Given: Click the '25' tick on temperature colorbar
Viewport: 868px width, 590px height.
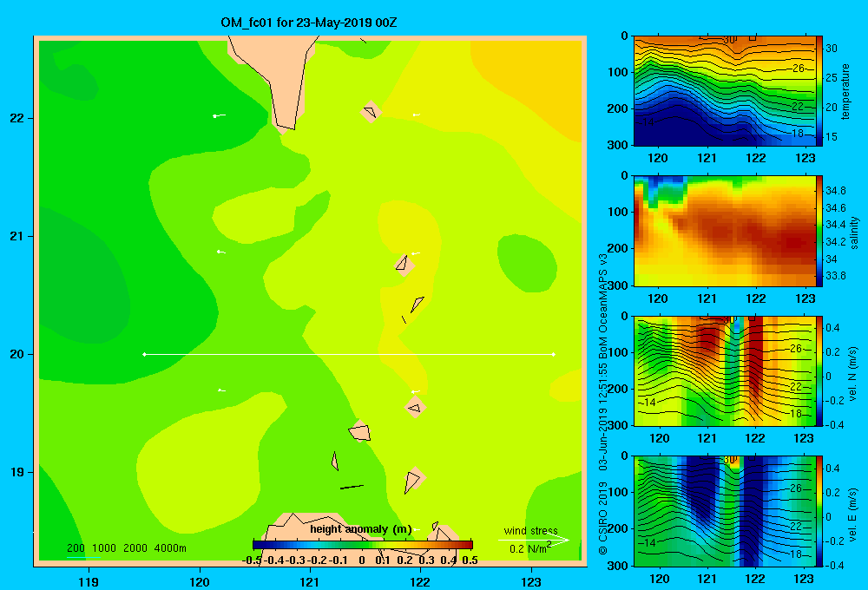Looking at the screenshot, I should coord(832,77).
